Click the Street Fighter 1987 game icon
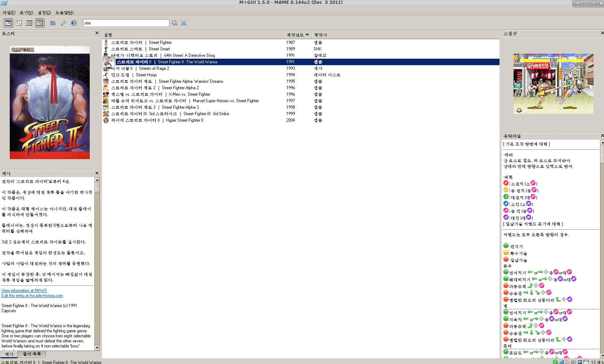604x364 pixels. [106, 42]
